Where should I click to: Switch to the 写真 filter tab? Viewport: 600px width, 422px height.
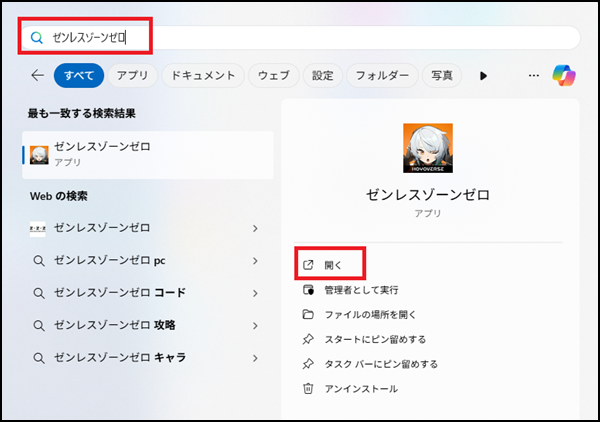coord(442,75)
